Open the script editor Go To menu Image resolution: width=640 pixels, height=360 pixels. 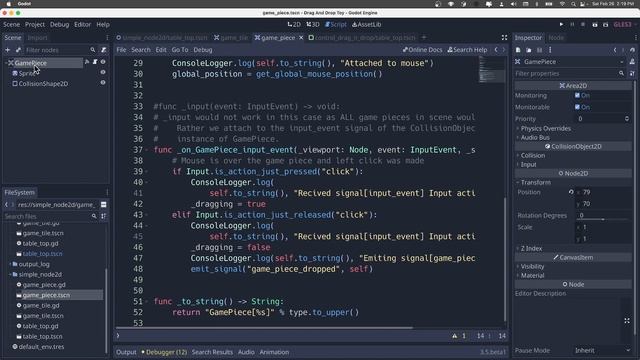coord(180,50)
